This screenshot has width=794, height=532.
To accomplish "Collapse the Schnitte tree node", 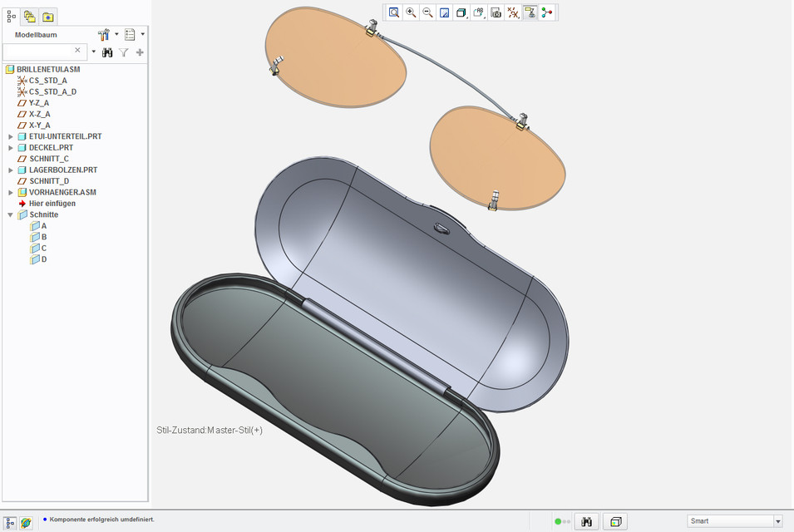I will (x=11, y=214).
